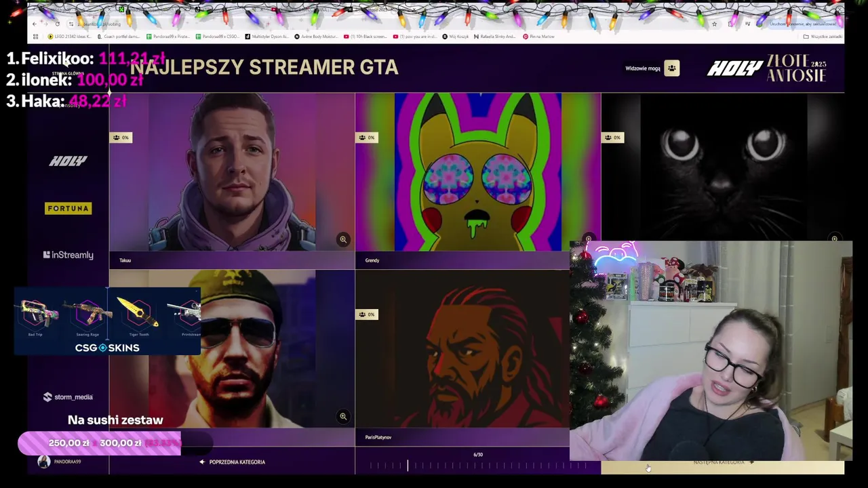Image resolution: width=868 pixels, height=488 pixels.
Task: Open the Pandoraa99 x Pirate bookmark
Action: [x=169, y=37]
